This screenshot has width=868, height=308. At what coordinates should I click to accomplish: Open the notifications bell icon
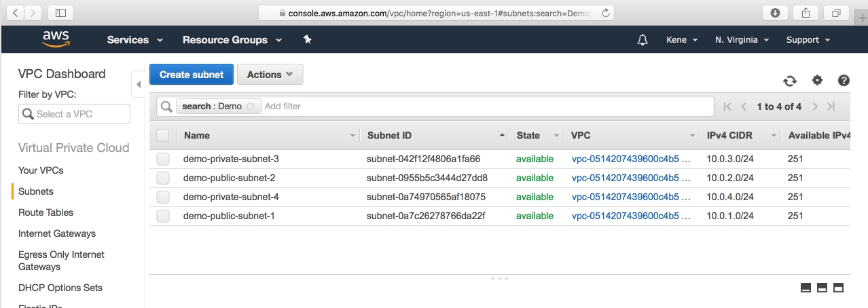643,40
